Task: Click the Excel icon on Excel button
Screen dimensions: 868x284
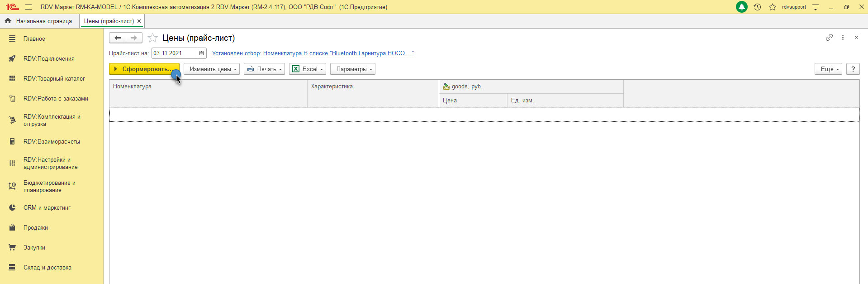Action: coord(296,69)
